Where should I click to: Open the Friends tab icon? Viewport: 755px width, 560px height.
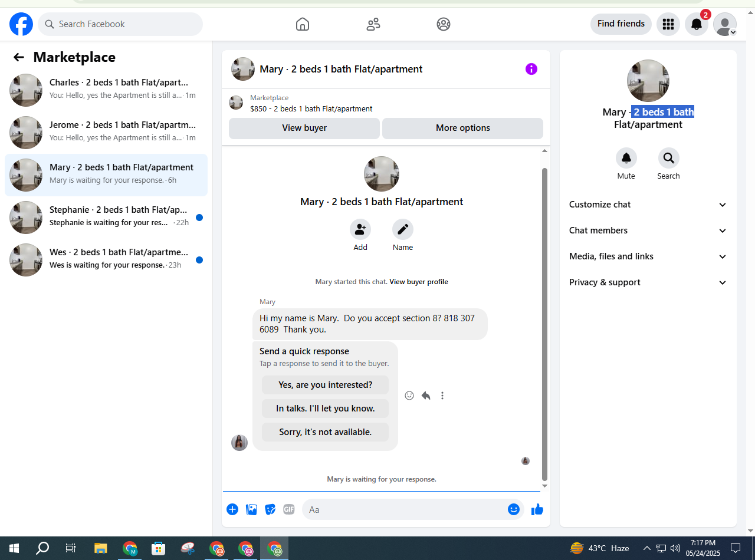click(373, 24)
